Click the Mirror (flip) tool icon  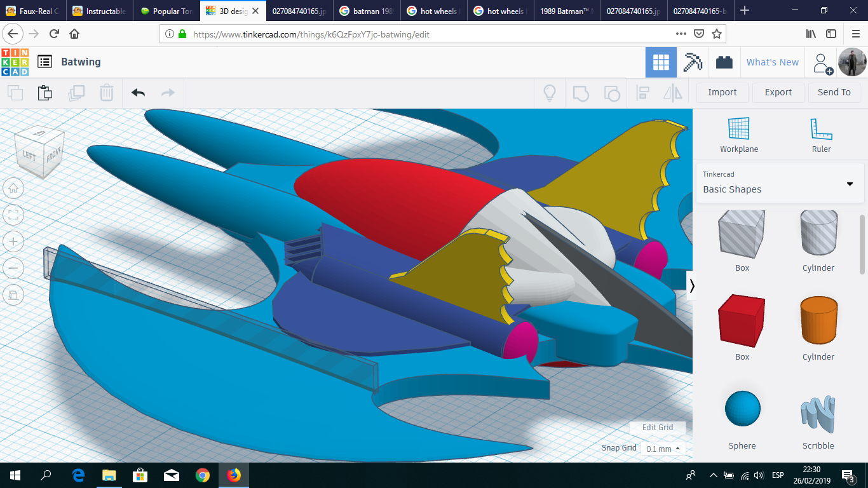click(672, 93)
